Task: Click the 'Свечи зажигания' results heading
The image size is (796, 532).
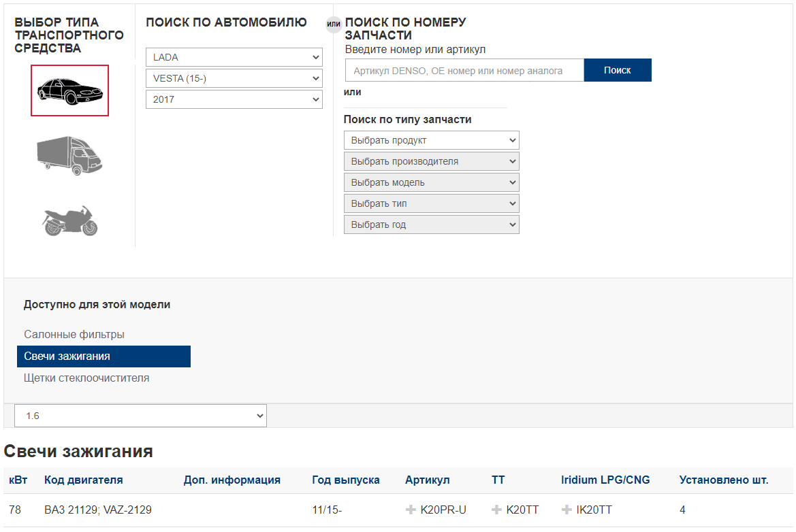Action: pos(78,451)
